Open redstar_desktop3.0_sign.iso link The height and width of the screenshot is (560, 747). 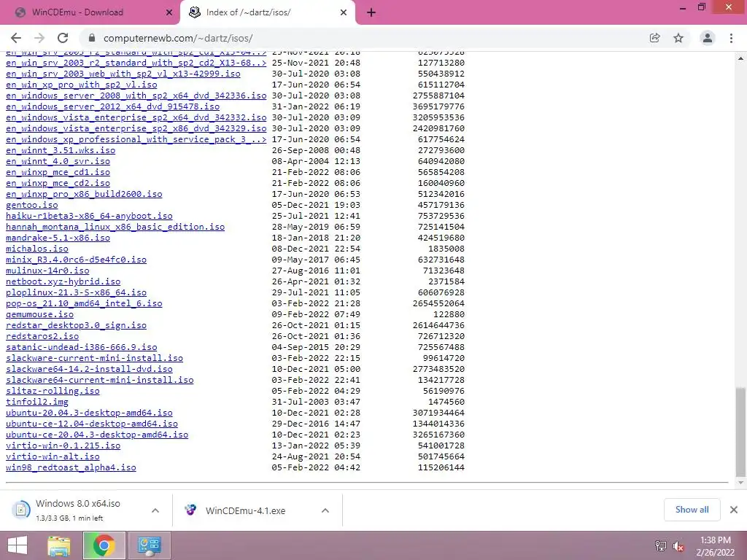pos(76,325)
